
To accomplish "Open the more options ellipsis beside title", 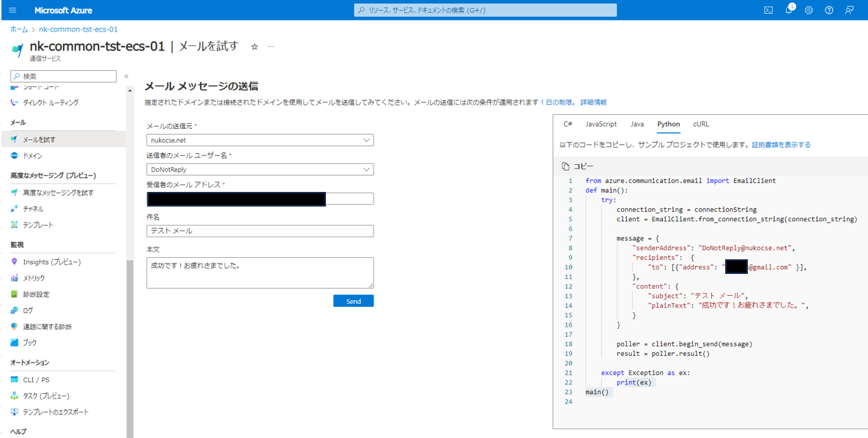I will click(271, 47).
